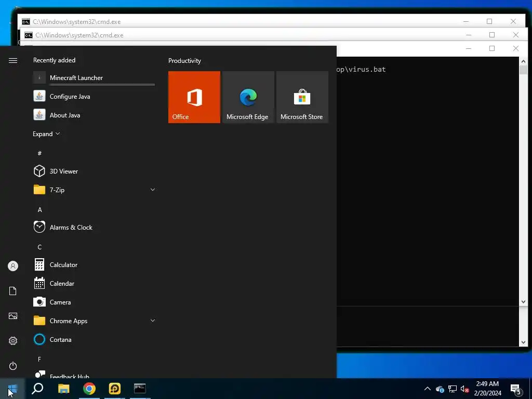Open the Start menu hamburger menu
The height and width of the screenshot is (399, 532).
(13, 60)
